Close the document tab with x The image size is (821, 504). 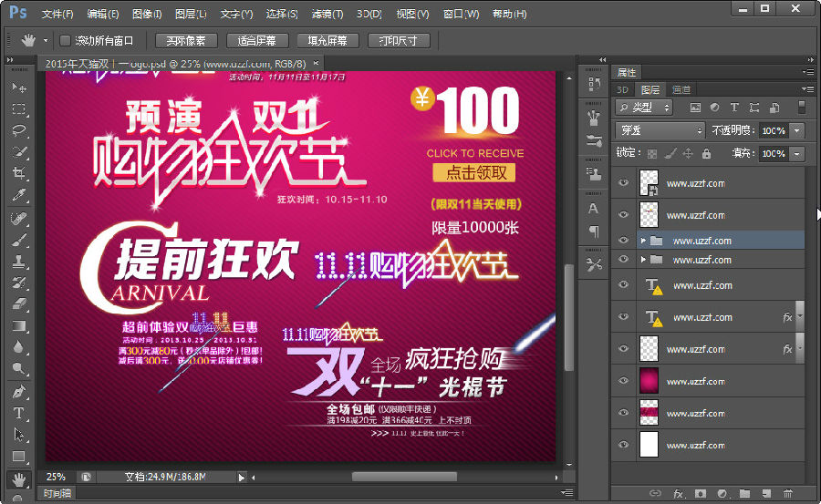pos(316,63)
